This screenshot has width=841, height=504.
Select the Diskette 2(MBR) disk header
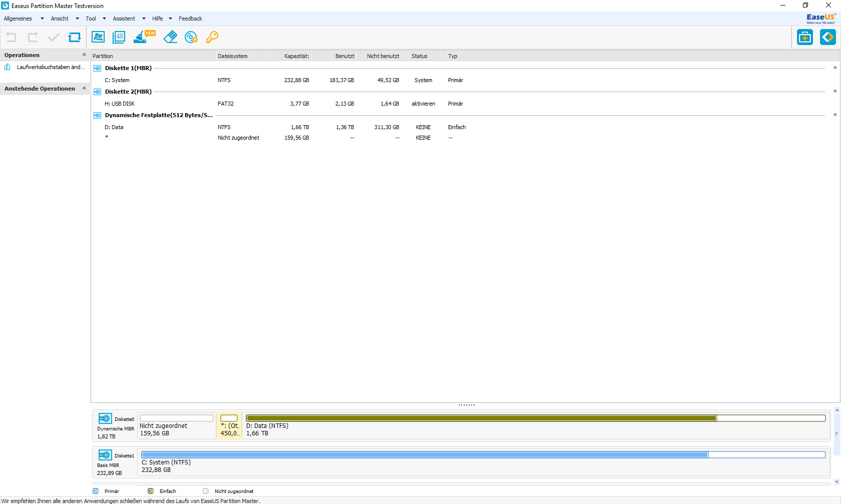coord(128,92)
